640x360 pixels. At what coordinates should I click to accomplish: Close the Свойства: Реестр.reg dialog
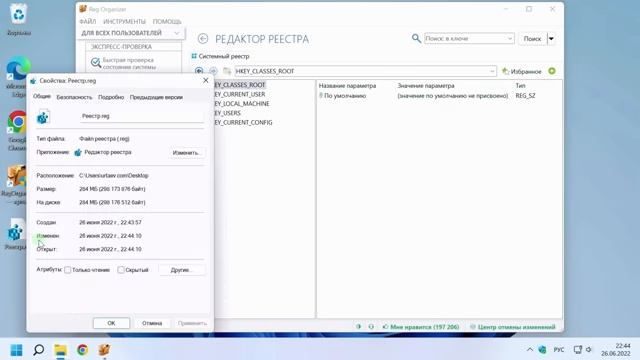click(x=206, y=80)
